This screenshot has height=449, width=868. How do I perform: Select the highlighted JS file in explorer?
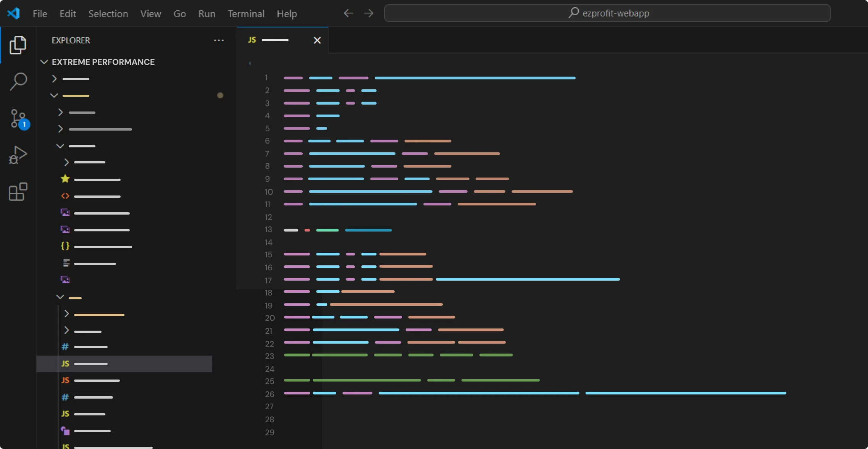(91, 364)
